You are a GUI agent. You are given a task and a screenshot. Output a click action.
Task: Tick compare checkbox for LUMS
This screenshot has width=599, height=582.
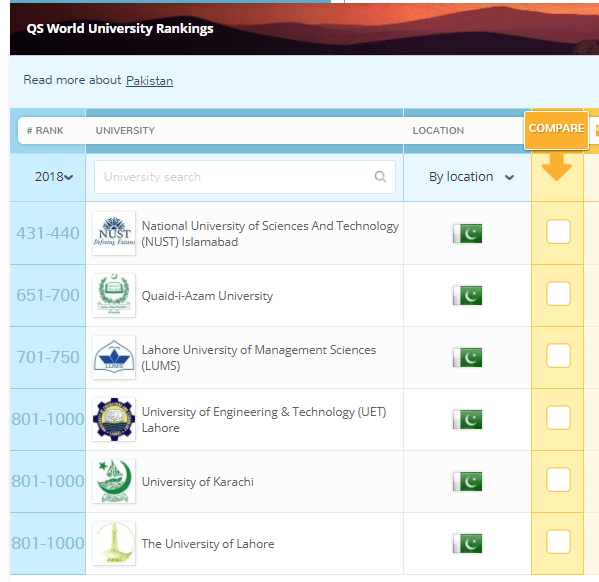tap(558, 355)
